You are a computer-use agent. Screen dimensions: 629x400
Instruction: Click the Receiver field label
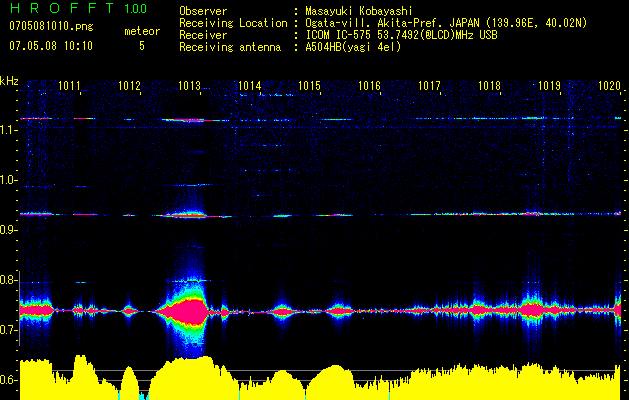[203, 35]
